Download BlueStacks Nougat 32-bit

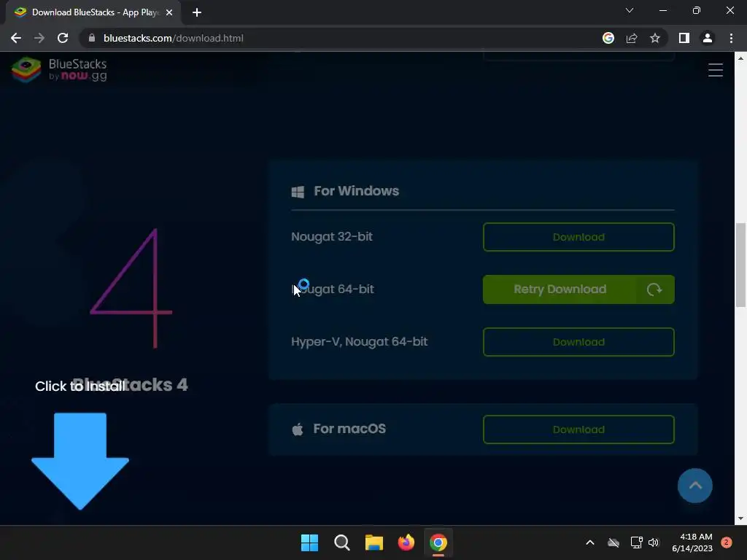pos(578,237)
